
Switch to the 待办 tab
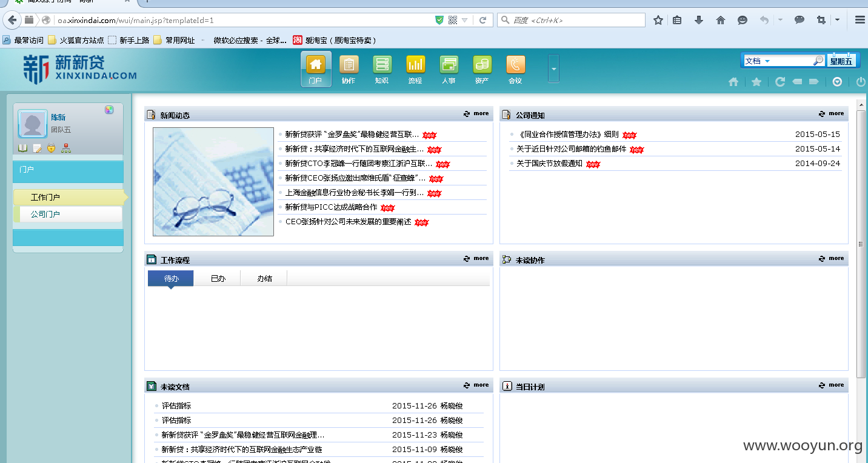pyautogui.click(x=171, y=278)
